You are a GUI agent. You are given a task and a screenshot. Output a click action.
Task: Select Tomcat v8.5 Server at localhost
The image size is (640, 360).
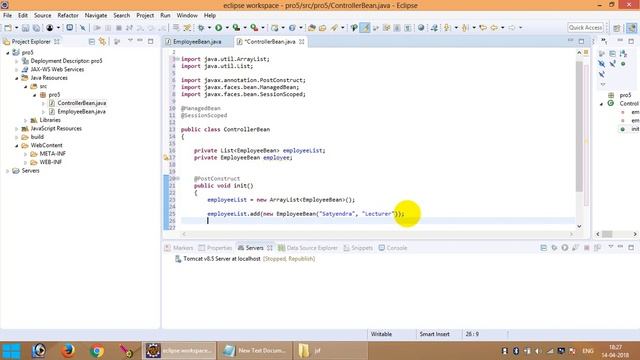(222, 259)
